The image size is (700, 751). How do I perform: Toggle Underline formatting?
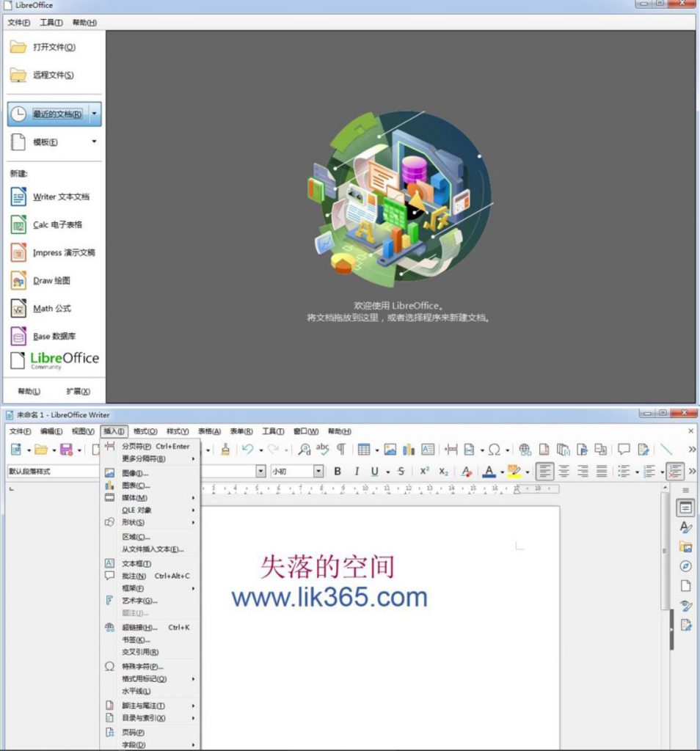pos(375,472)
